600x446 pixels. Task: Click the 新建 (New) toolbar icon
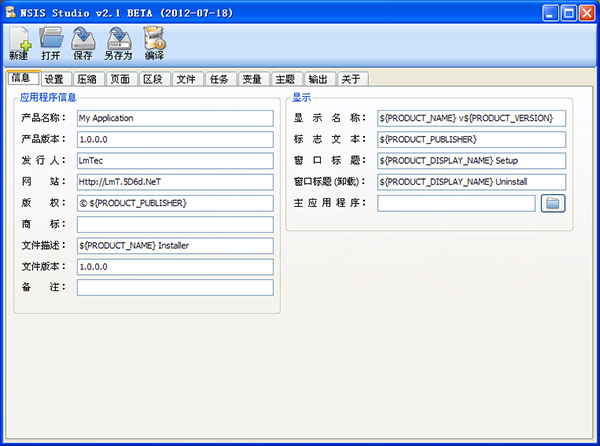pyautogui.click(x=19, y=43)
